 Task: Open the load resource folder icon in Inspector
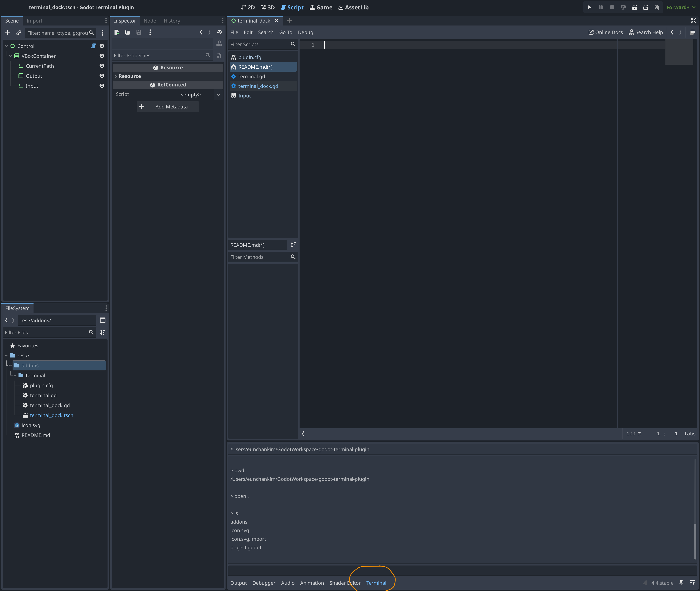128,32
